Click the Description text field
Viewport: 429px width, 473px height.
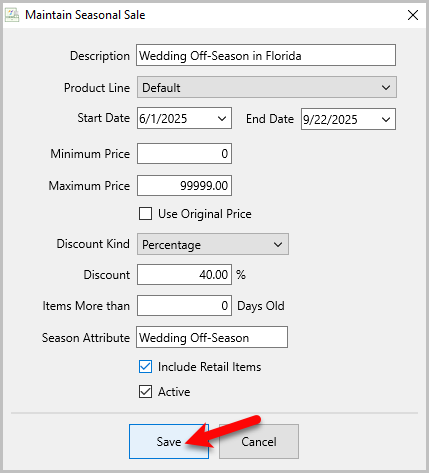click(x=266, y=55)
